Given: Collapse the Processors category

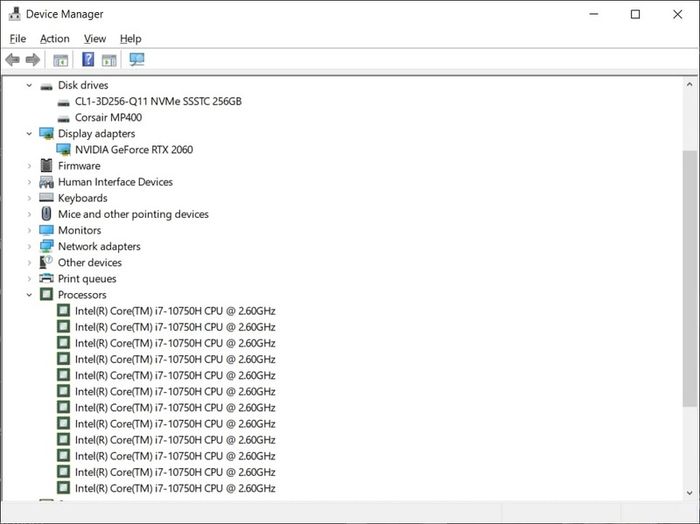Looking at the screenshot, I should 29,294.
